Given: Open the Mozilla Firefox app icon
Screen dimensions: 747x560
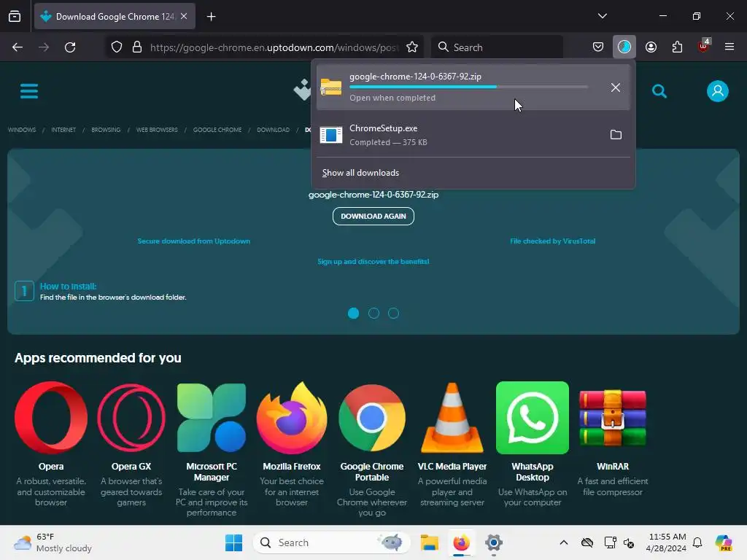Looking at the screenshot, I should tap(292, 418).
